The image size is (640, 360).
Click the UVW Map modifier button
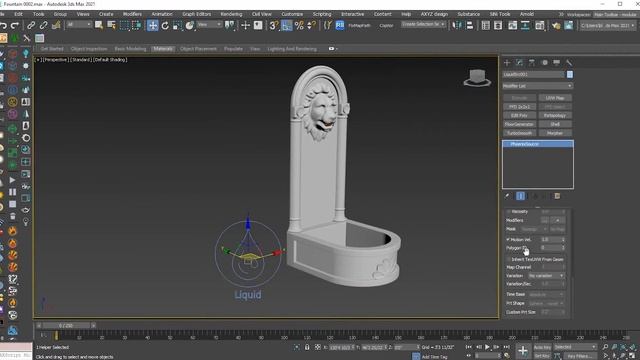(x=555, y=98)
